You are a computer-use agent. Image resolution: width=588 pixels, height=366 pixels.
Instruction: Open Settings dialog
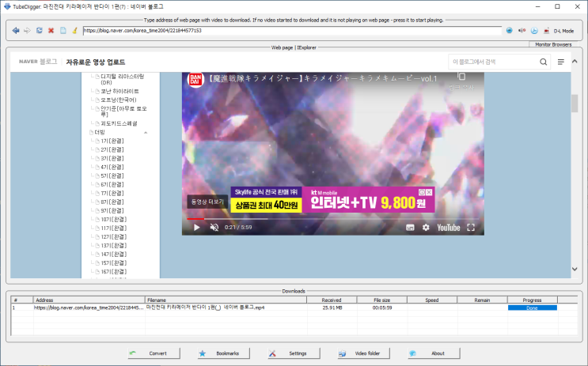click(x=294, y=353)
